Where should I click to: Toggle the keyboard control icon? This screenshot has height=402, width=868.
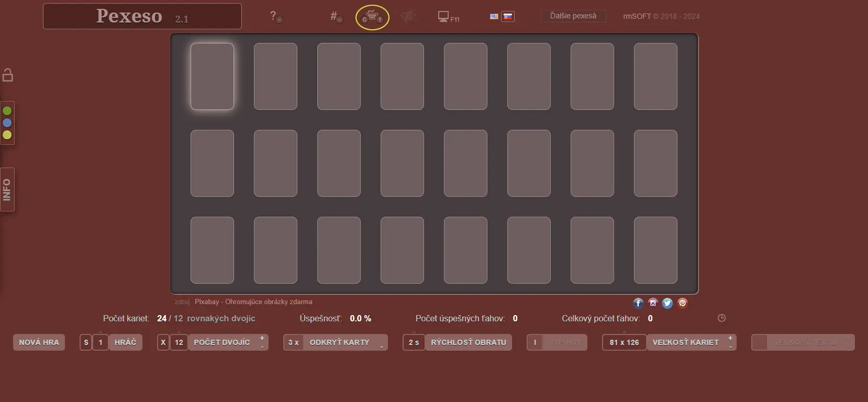click(x=372, y=17)
